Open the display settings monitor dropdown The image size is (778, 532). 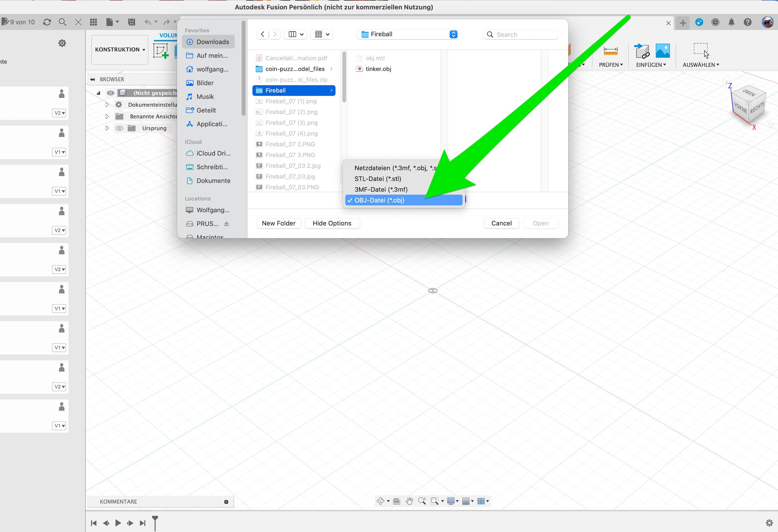click(x=453, y=501)
